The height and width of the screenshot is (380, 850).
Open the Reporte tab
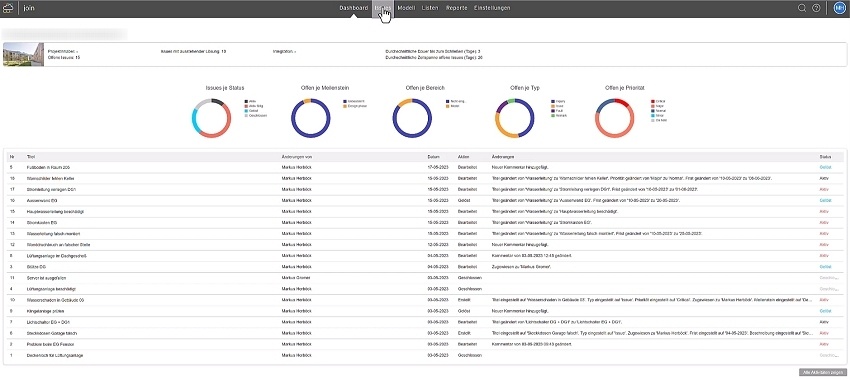coord(457,8)
